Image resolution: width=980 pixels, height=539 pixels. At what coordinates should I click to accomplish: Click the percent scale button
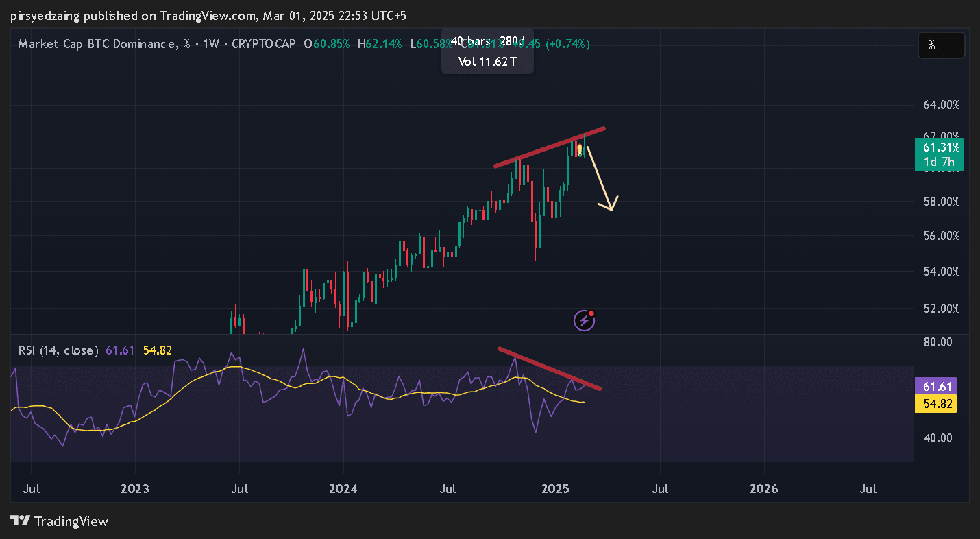coord(941,45)
